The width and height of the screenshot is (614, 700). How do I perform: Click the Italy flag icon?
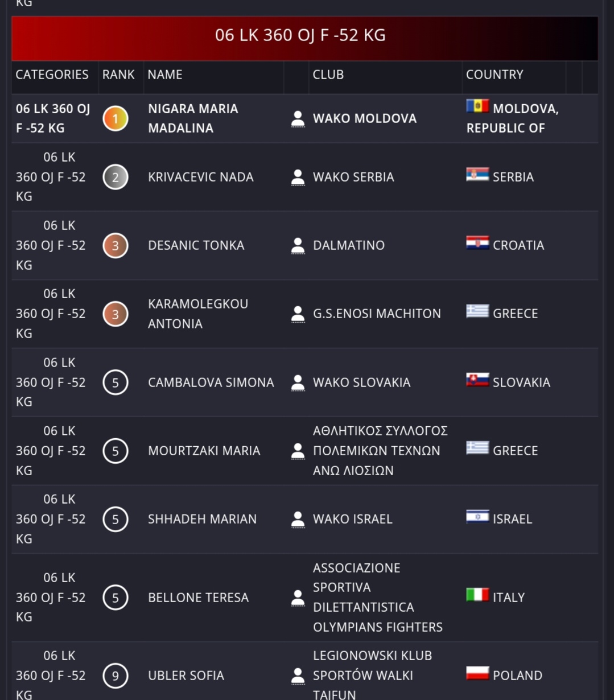[477, 595]
